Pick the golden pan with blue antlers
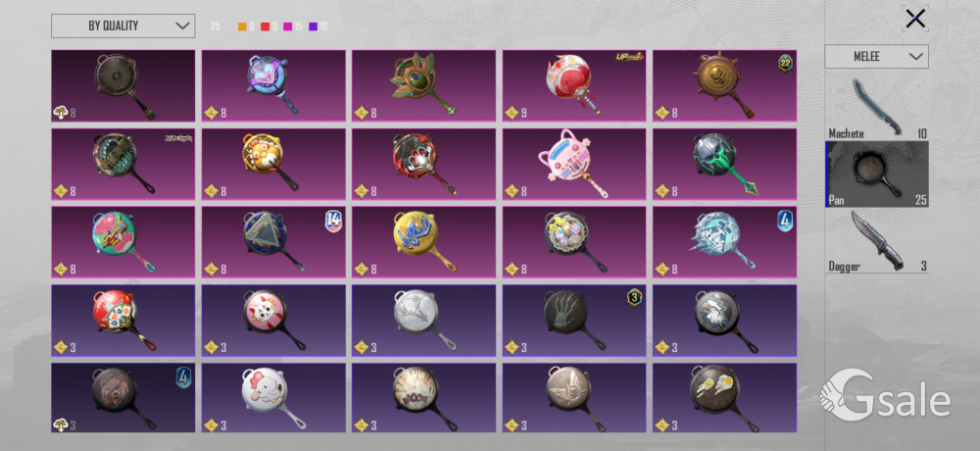 423,243
